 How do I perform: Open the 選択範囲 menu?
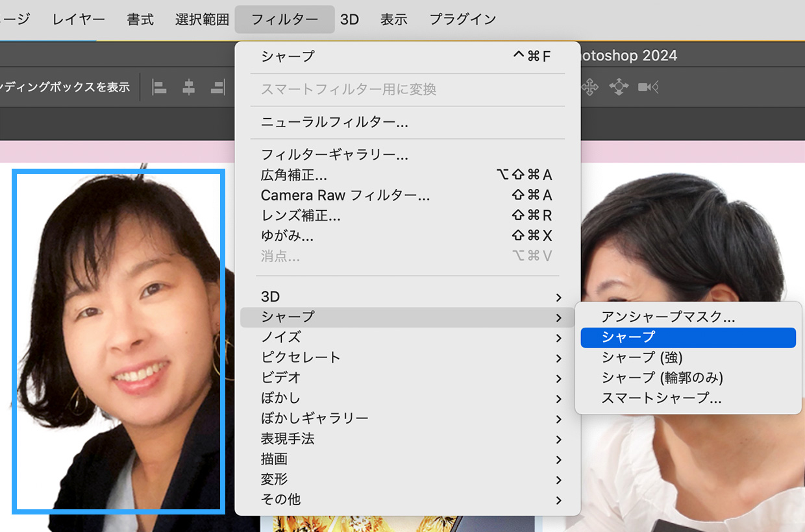click(x=202, y=19)
